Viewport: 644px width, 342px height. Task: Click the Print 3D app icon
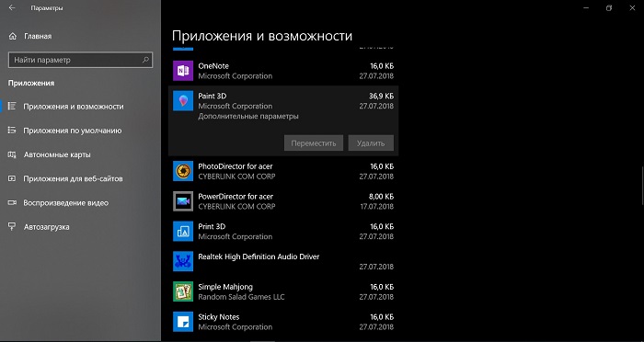183,231
